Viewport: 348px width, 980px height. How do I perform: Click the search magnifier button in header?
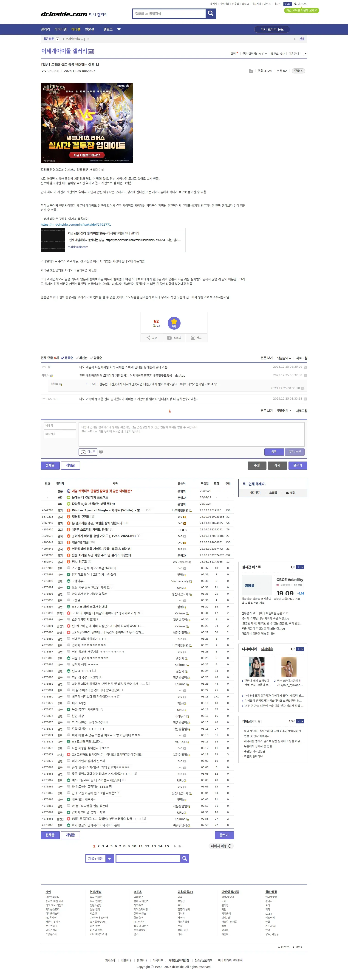pos(211,14)
